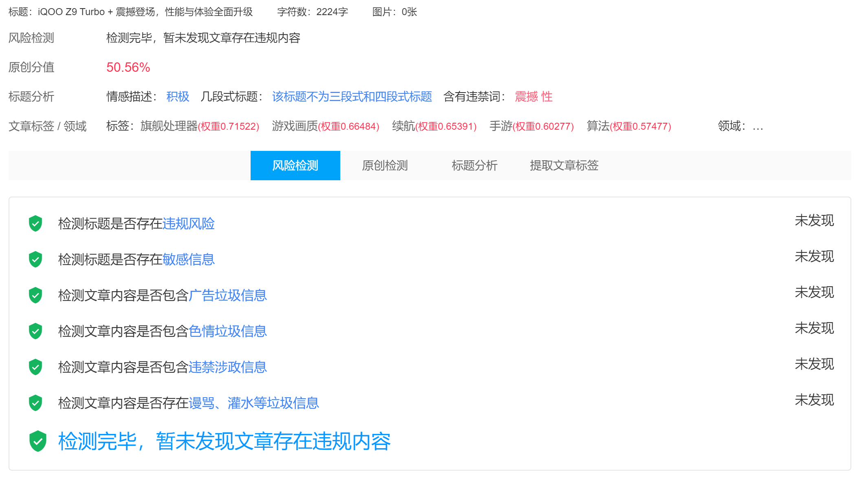
Task: Switch to the 原创检测 tab
Action: pyautogui.click(x=385, y=165)
